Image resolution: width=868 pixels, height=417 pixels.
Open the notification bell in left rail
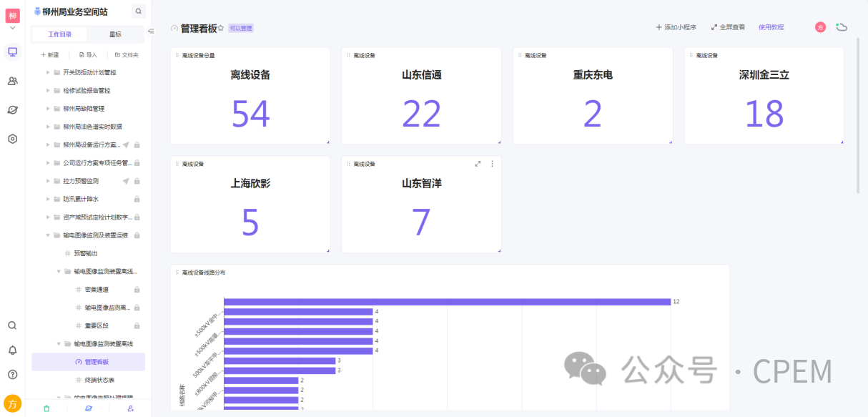(12, 350)
